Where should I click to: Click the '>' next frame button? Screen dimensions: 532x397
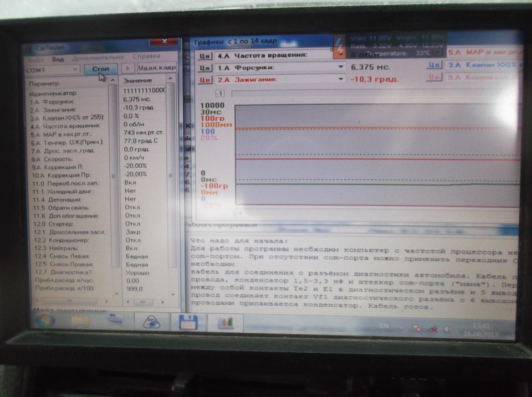pyautogui.click(x=128, y=68)
